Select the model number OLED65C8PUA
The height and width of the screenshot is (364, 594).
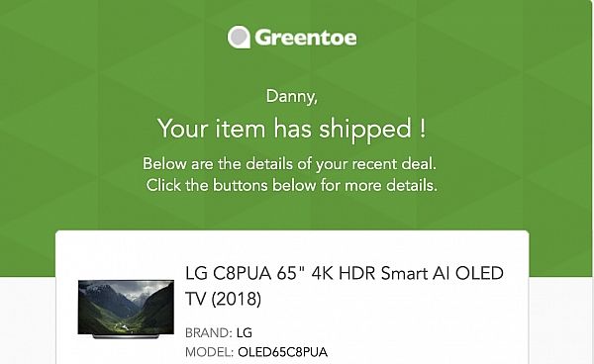point(282,352)
